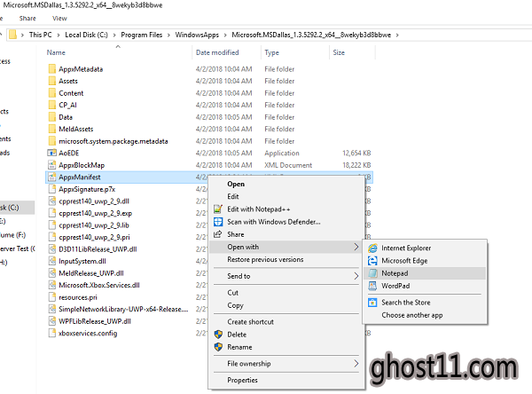This screenshot has height=394, width=532.
Task: Select Scan with Windows Defender
Action: point(274,222)
